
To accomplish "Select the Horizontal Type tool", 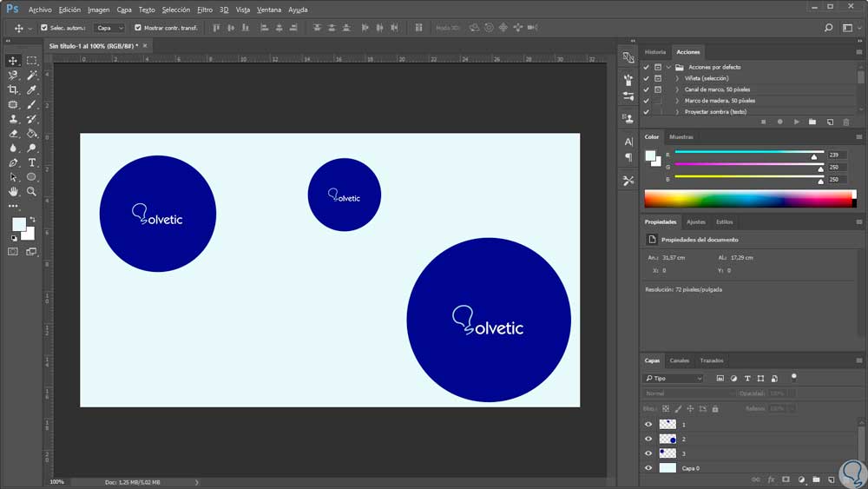I will (x=31, y=162).
